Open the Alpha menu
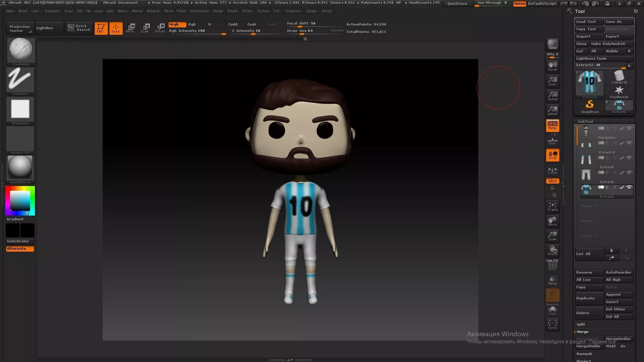Screen dimensions: 644x362 click(x=10, y=11)
